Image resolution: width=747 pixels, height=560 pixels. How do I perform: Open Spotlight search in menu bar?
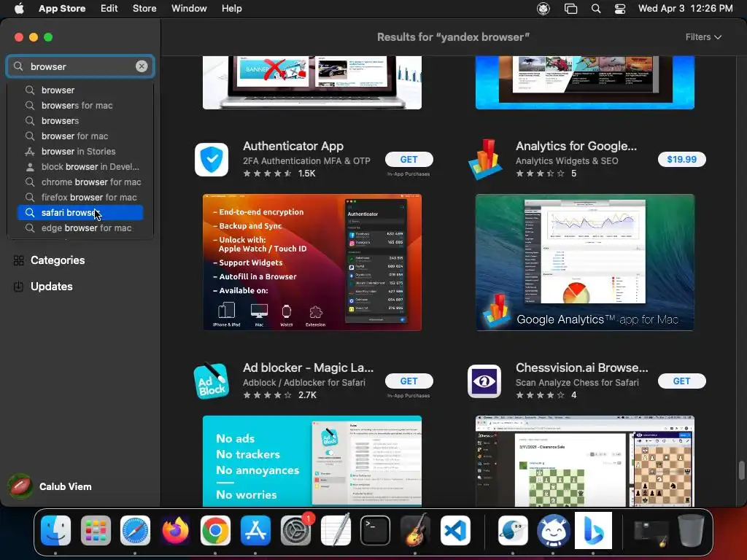596,9
